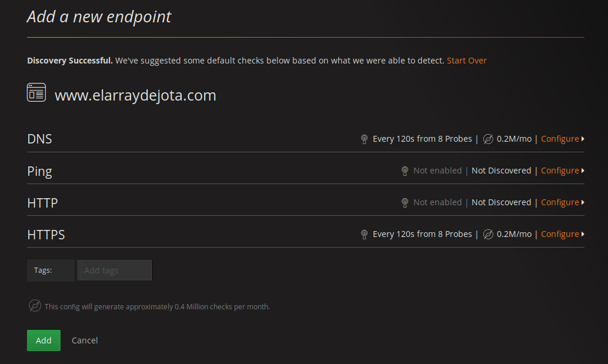Open the HTTPS Configure link
608x364 pixels.
click(560, 234)
